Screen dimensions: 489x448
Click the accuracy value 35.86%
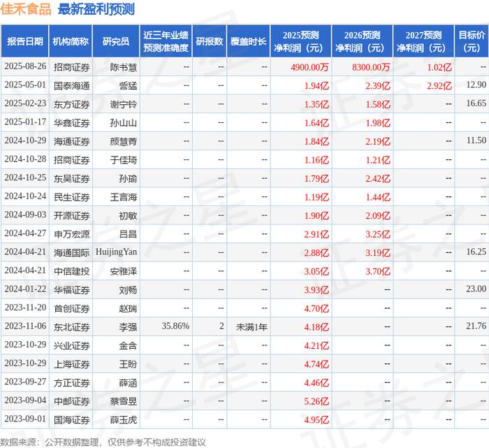pyautogui.click(x=175, y=326)
